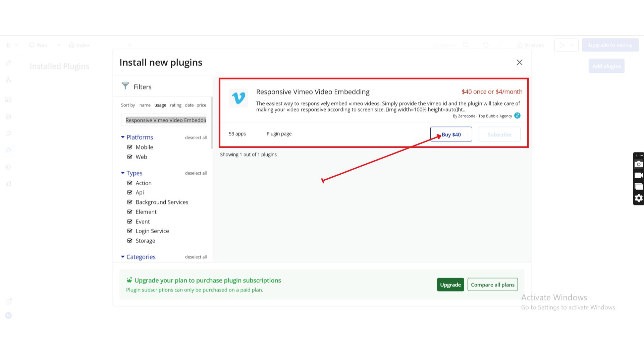Viewport: 644px width, 362px height.
Task: Toggle the Web platform checkbox
Action: [x=130, y=157]
